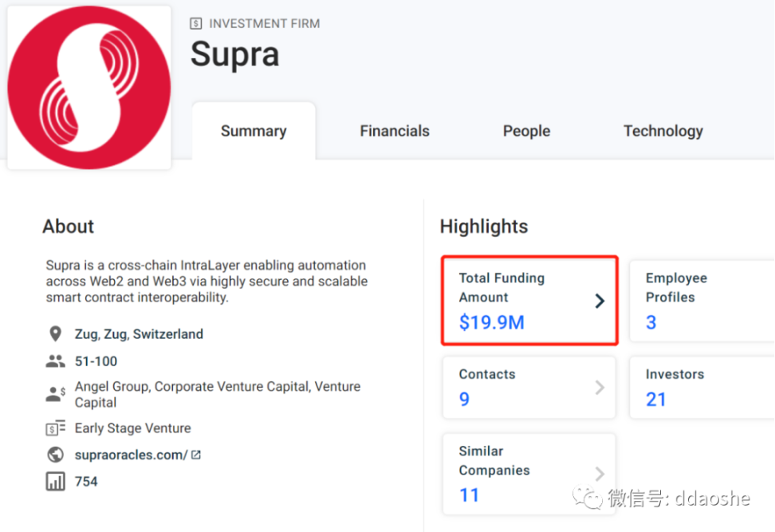The image size is (775, 532).
Task: Click the external link icon beside supraoracles.com
Action: click(x=195, y=455)
